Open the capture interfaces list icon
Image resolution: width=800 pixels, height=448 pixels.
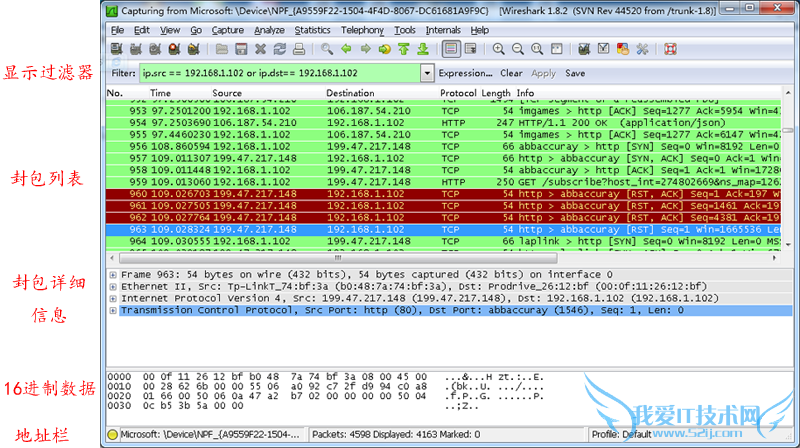[x=117, y=49]
